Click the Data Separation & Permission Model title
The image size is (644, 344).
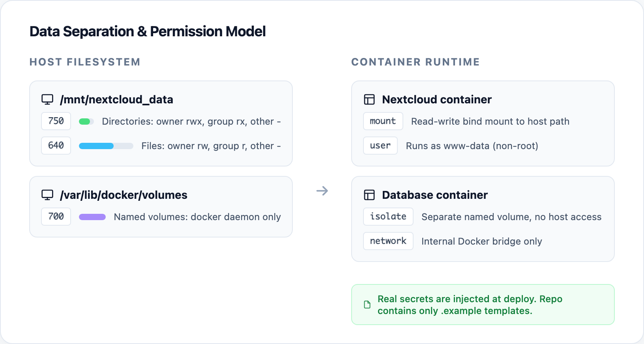click(148, 32)
